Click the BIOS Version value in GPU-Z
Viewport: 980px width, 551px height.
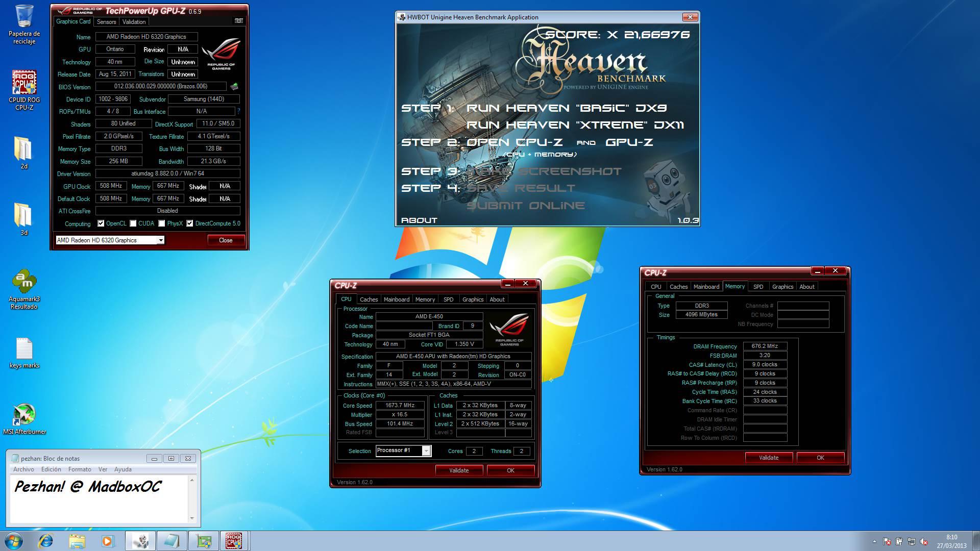pyautogui.click(x=161, y=86)
